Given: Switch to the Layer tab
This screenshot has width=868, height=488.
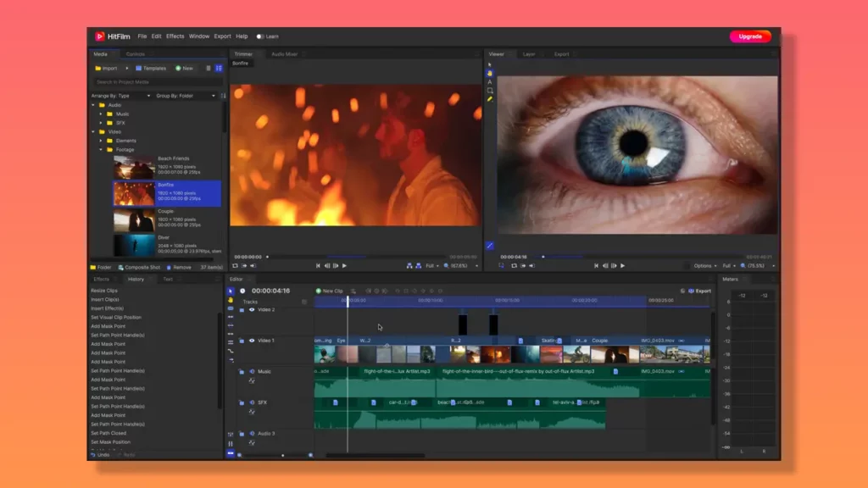Looking at the screenshot, I should click(529, 54).
